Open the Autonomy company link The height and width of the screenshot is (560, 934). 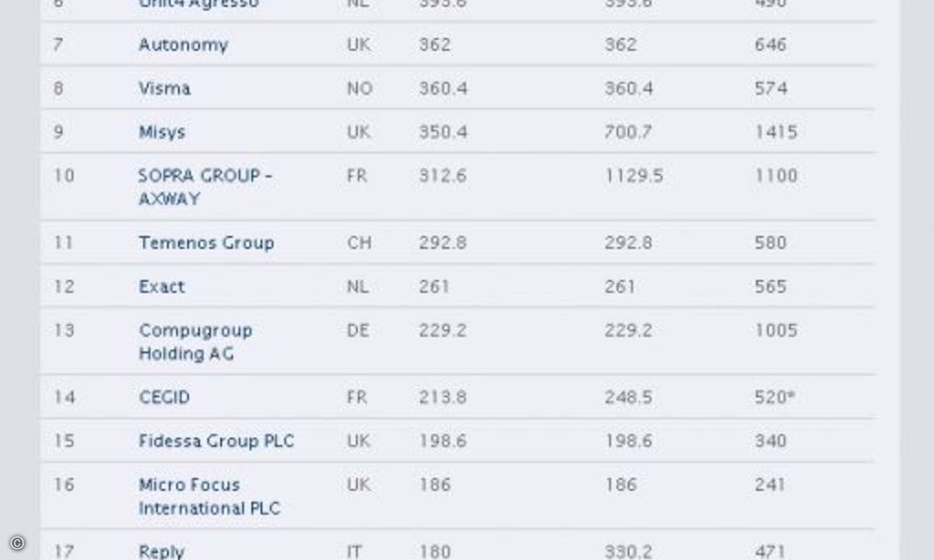pos(184,45)
